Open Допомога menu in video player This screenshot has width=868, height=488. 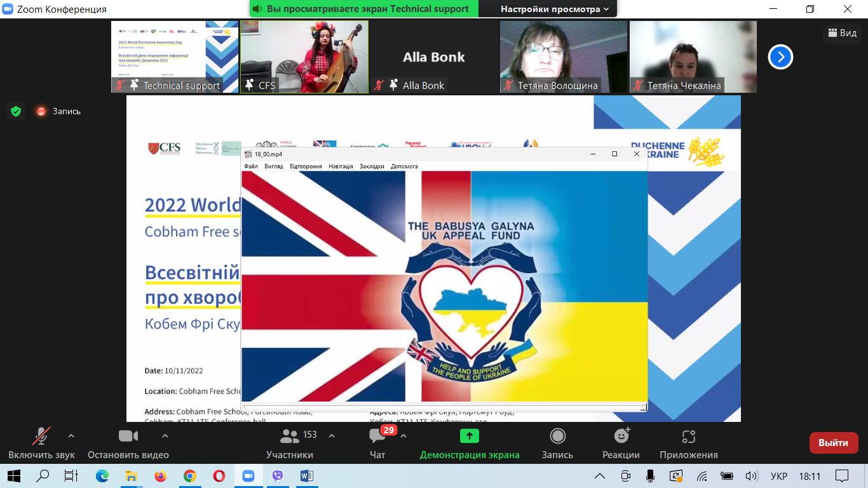point(404,166)
